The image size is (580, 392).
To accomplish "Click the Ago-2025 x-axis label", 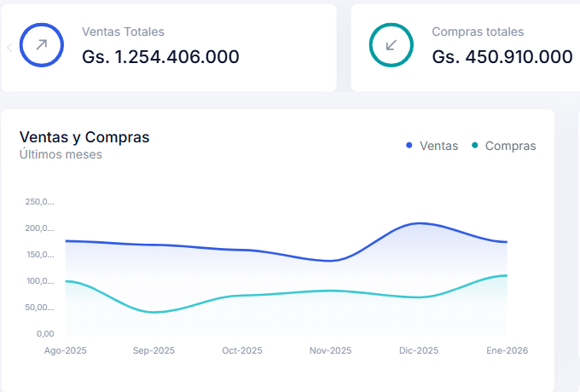I will click(66, 350).
